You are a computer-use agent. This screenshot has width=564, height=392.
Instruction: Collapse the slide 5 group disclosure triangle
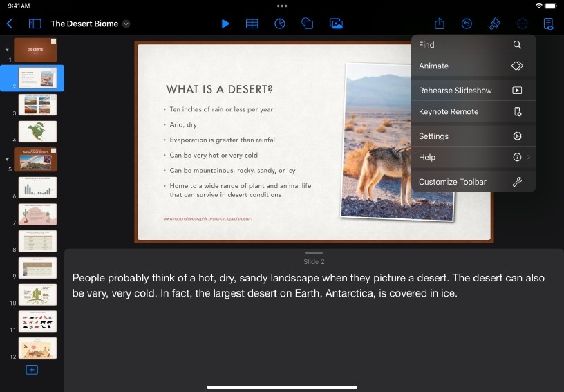pos(7,159)
